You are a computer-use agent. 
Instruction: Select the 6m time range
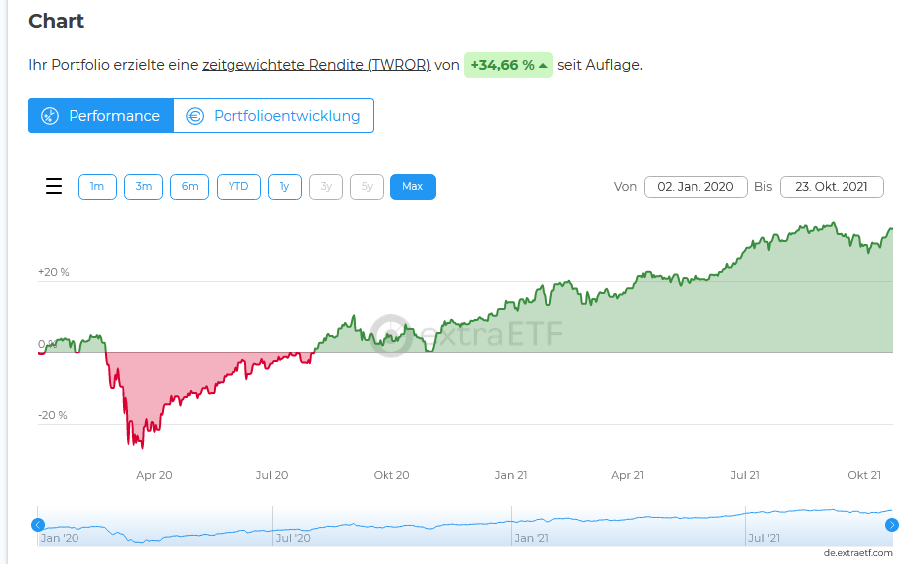pyautogui.click(x=190, y=187)
